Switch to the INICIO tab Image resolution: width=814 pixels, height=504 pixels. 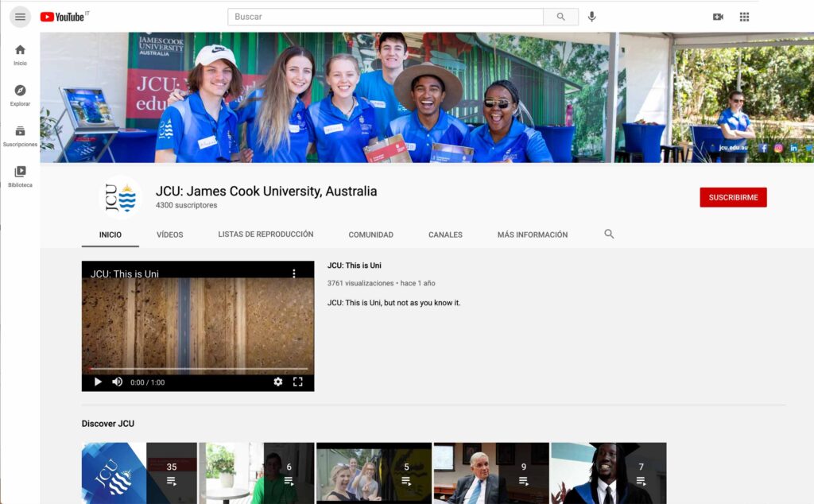click(x=110, y=235)
